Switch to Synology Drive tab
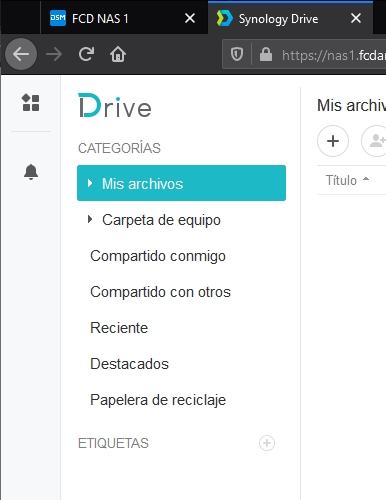 click(290, 18)
